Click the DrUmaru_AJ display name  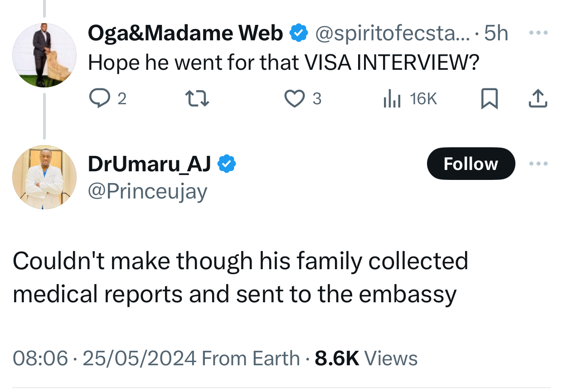(x=150, y=164)
